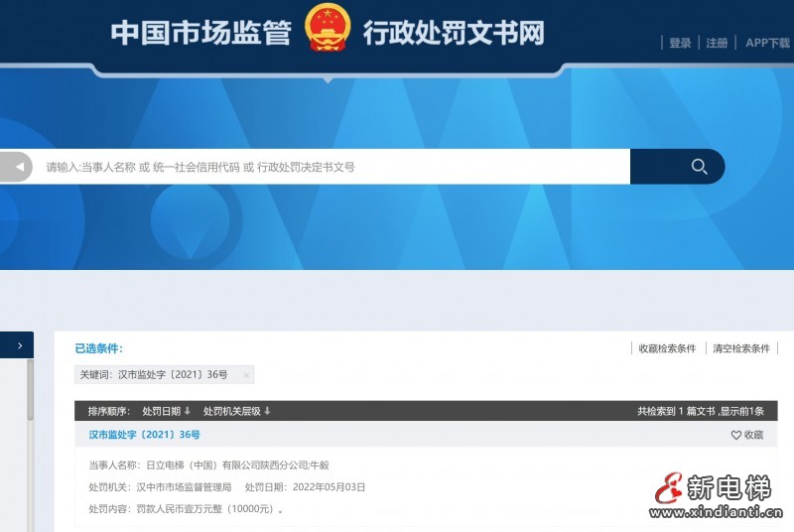Viewport: 794px width, 532px height.
Task: Open the 注册 register link
Action: [x=717, y=43]
